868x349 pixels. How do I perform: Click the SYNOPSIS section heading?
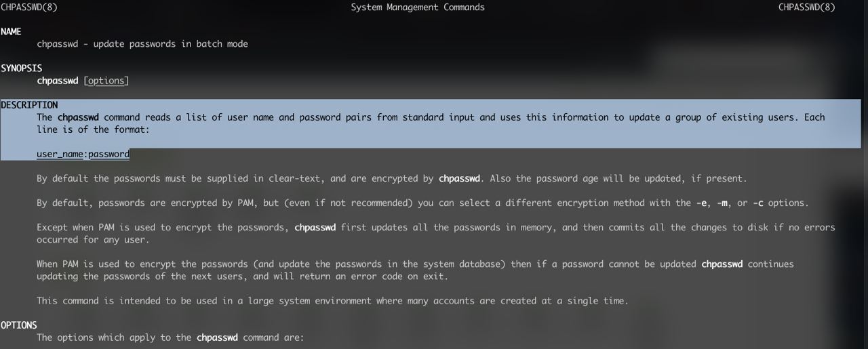22,68
